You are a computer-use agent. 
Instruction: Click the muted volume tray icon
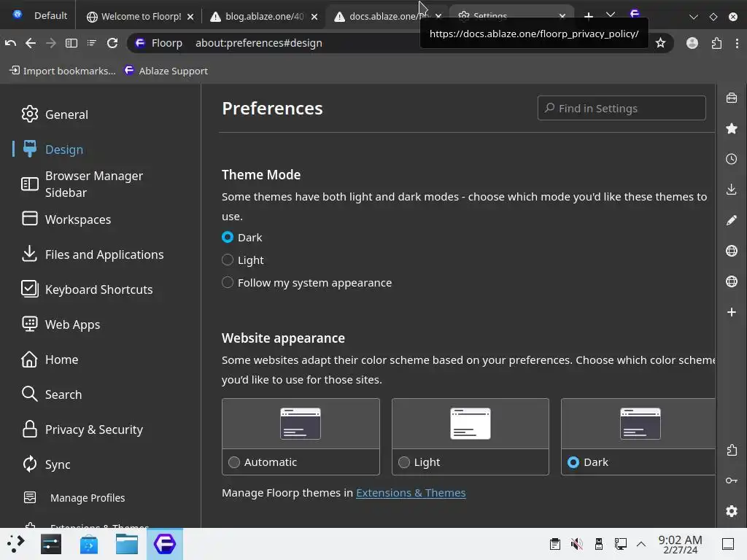[x=577, y=544]
